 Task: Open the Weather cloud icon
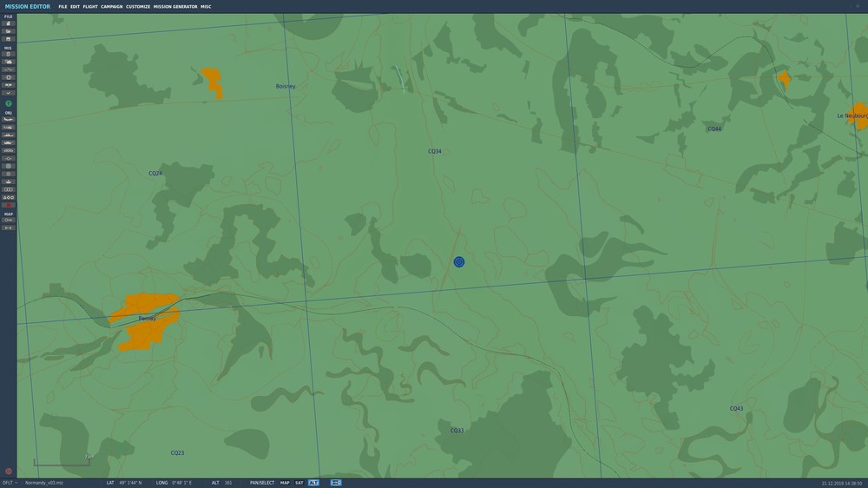[x=9, y=62]
